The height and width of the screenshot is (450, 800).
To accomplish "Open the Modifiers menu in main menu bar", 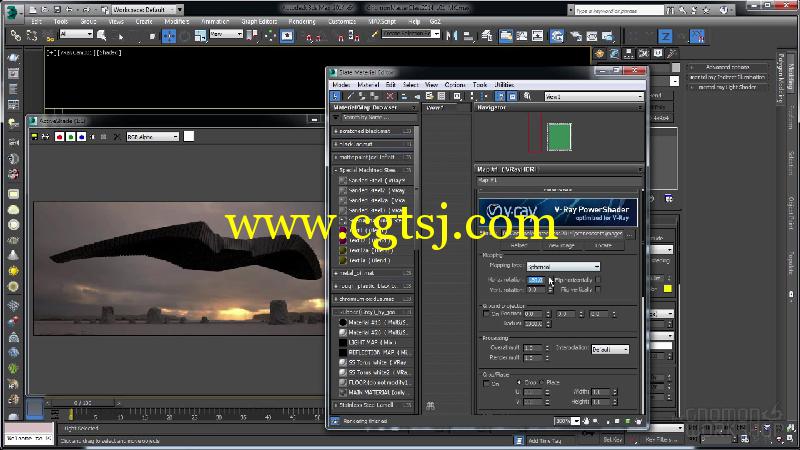I will (x=177, y=21).
